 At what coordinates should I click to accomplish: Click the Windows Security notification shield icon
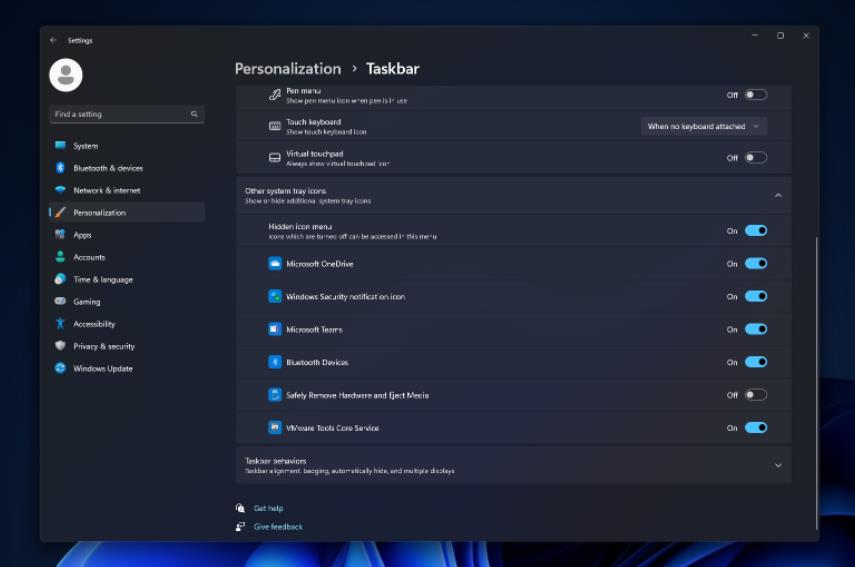pos(275,297)
